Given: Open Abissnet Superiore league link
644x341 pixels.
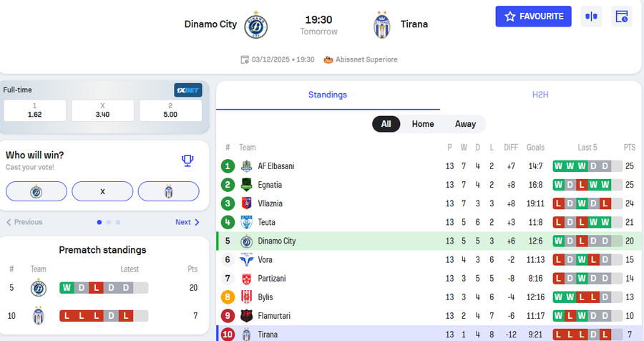Looking at the screenshot, I should (361, 59).
